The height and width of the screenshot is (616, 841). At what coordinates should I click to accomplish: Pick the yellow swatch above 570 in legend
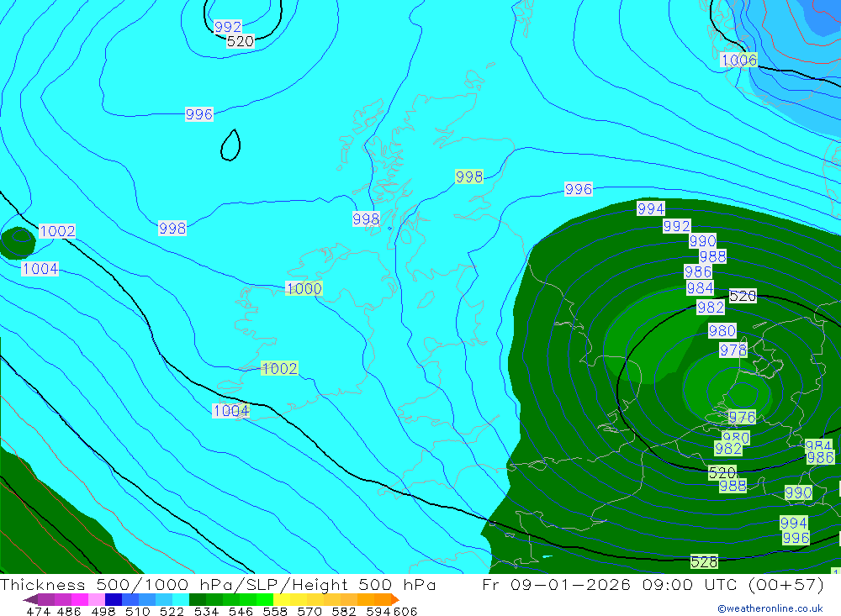(x=296, y=599)
